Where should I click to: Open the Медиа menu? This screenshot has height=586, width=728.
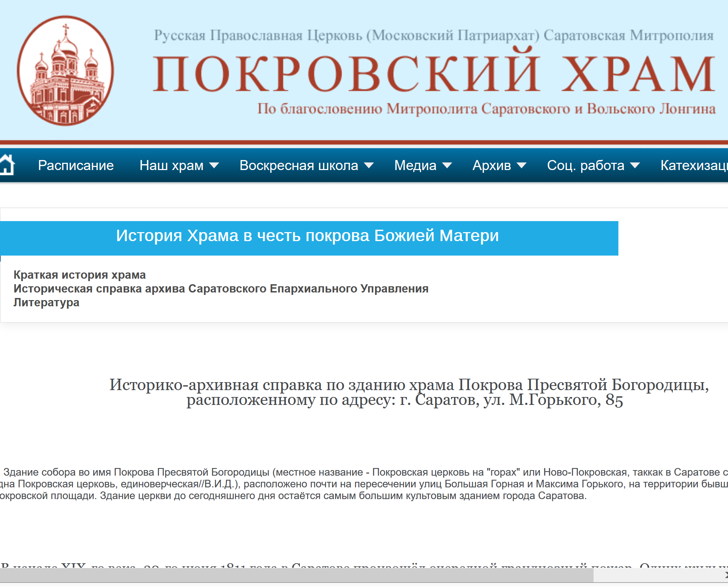point(415,166)
